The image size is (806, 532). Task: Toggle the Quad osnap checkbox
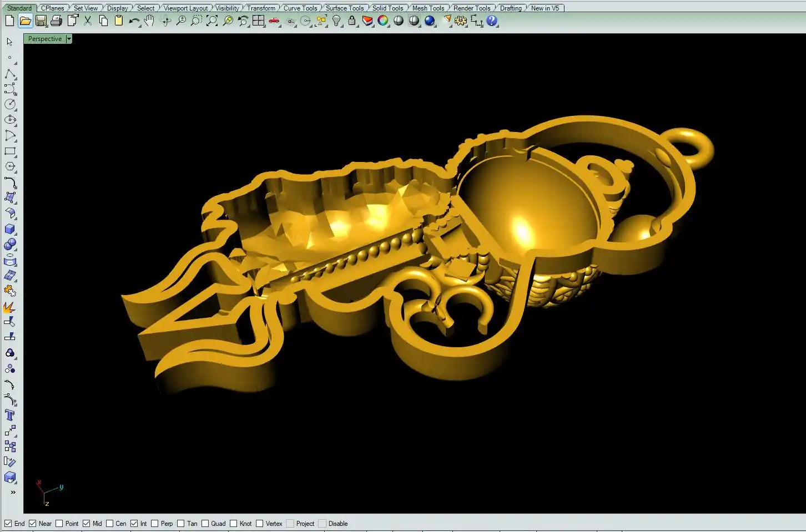click(205, 524)
